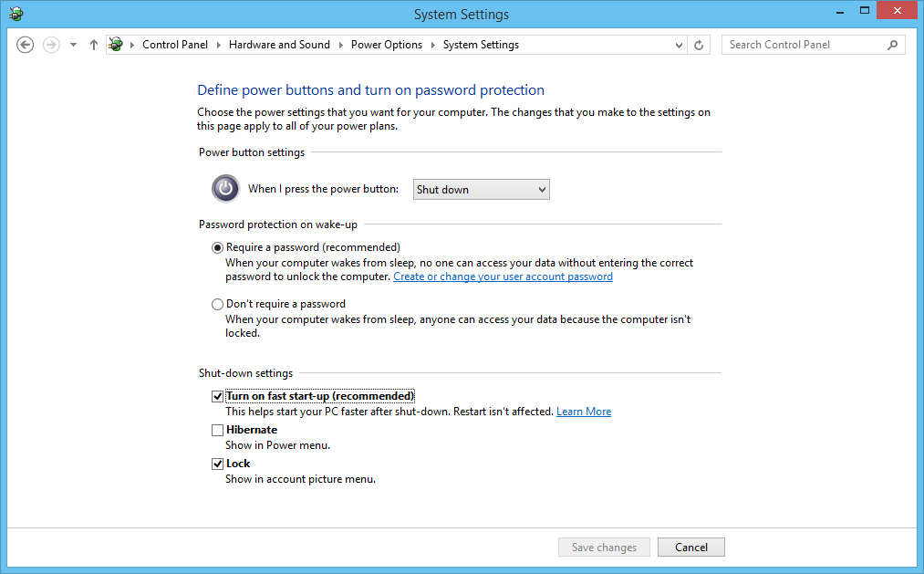Open the recent pages chevron next to Forward
924x574 pixels.
(71, 44)
